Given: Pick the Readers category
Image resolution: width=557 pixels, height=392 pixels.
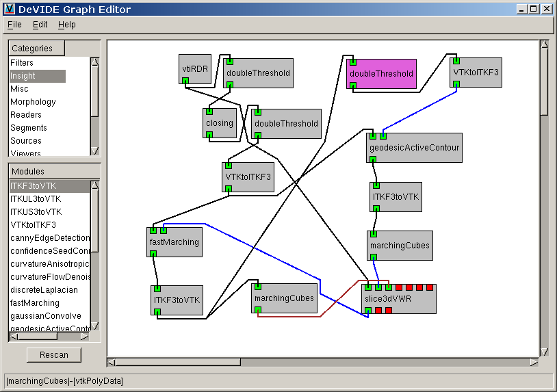Looking at the screenshot, I should tap(26, 115).
